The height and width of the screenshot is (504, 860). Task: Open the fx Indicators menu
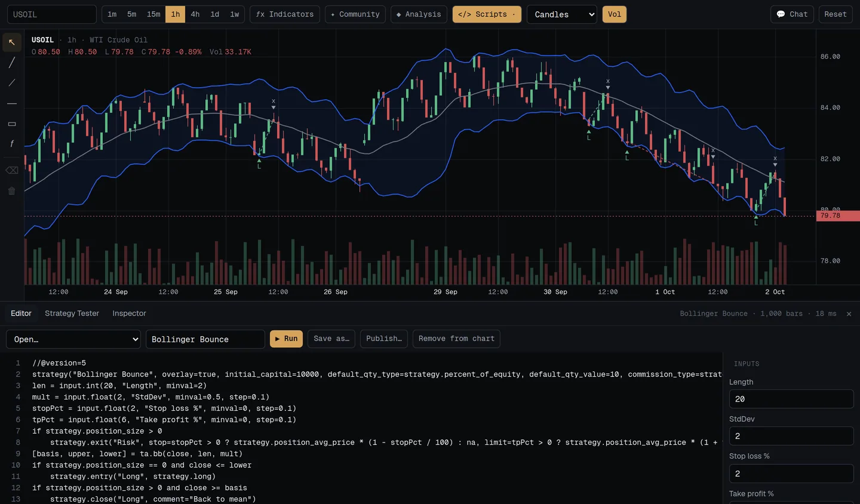coord(285,14)
